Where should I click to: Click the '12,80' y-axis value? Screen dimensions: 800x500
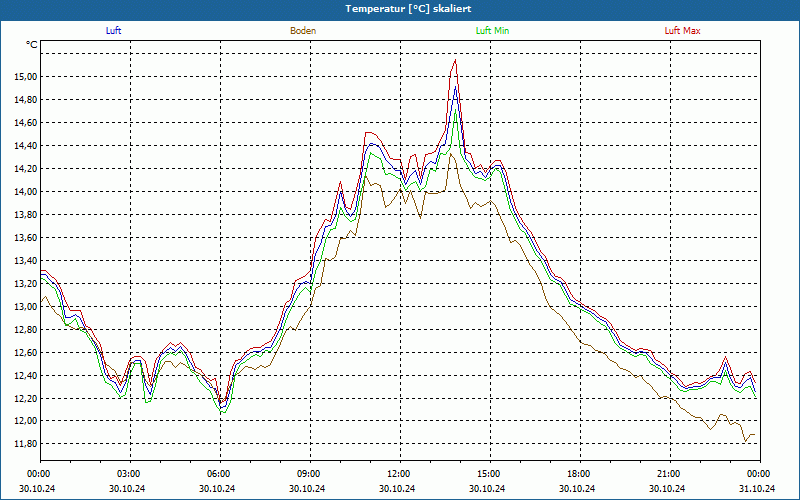27,329
